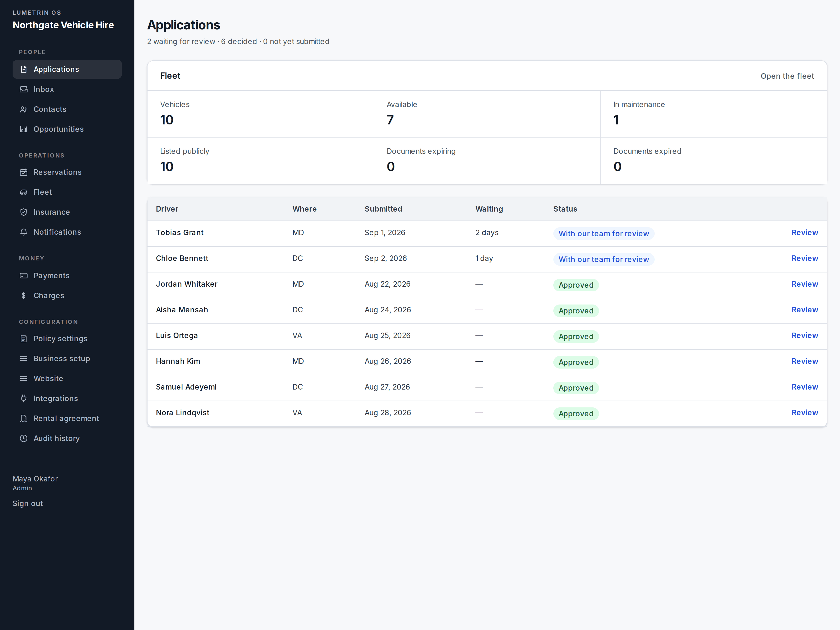Click the Audit history clock icon
The width and height of the screenshot is (840, 630).
click(24, 438)
